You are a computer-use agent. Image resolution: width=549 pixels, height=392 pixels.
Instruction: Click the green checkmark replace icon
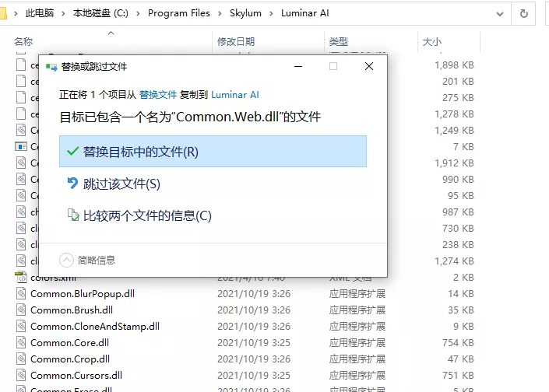72,152
